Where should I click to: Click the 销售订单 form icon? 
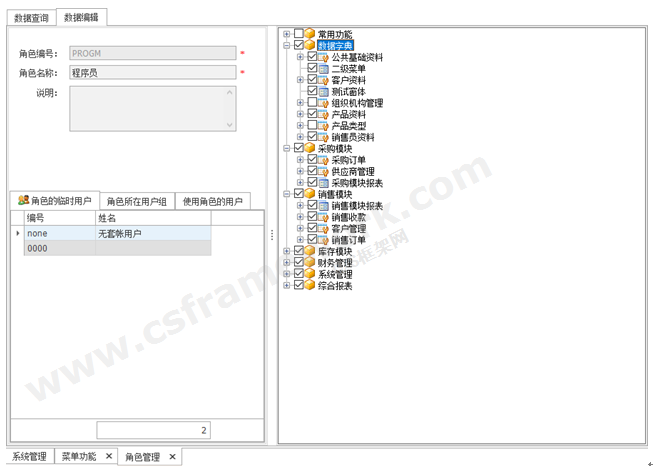(x=323, y=240)
